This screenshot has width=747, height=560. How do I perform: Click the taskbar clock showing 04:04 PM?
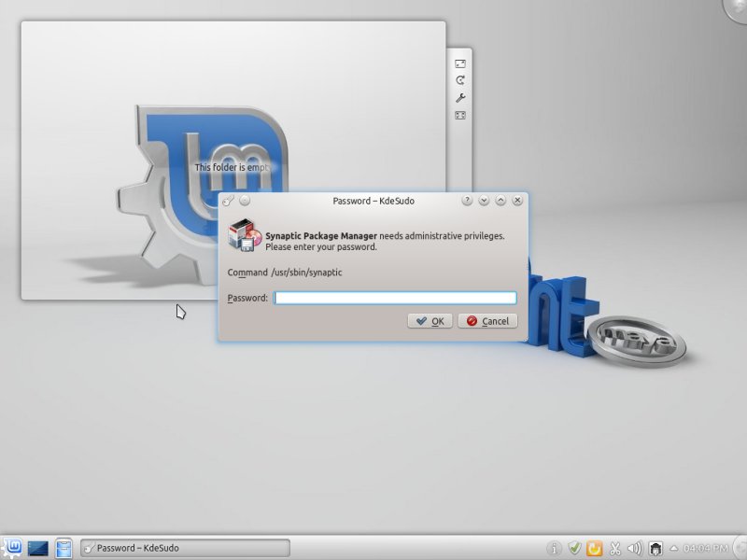(x=705, y=548)
